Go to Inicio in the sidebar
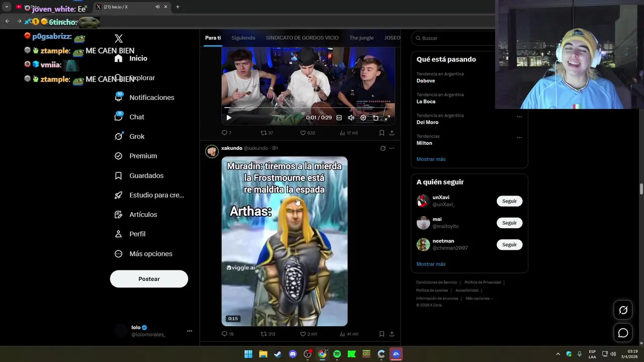The height and width of the screenshot is (362, 644). (131, 58)
